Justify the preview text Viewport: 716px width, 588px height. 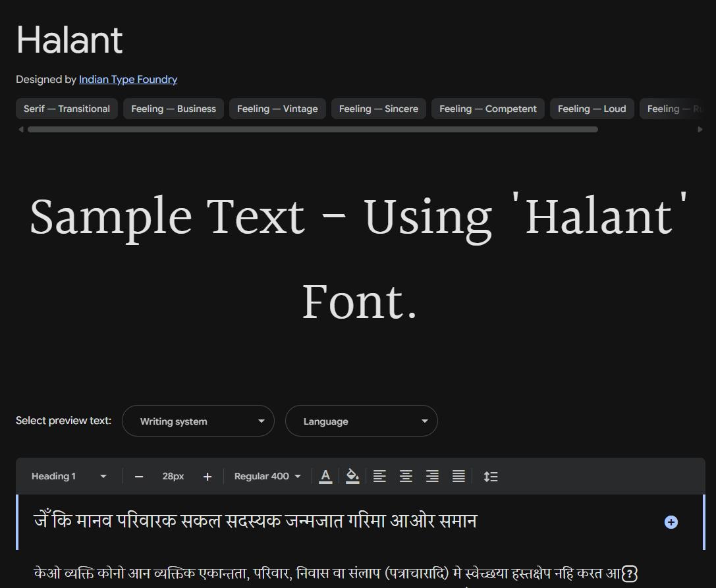click(x=458, y=476)
